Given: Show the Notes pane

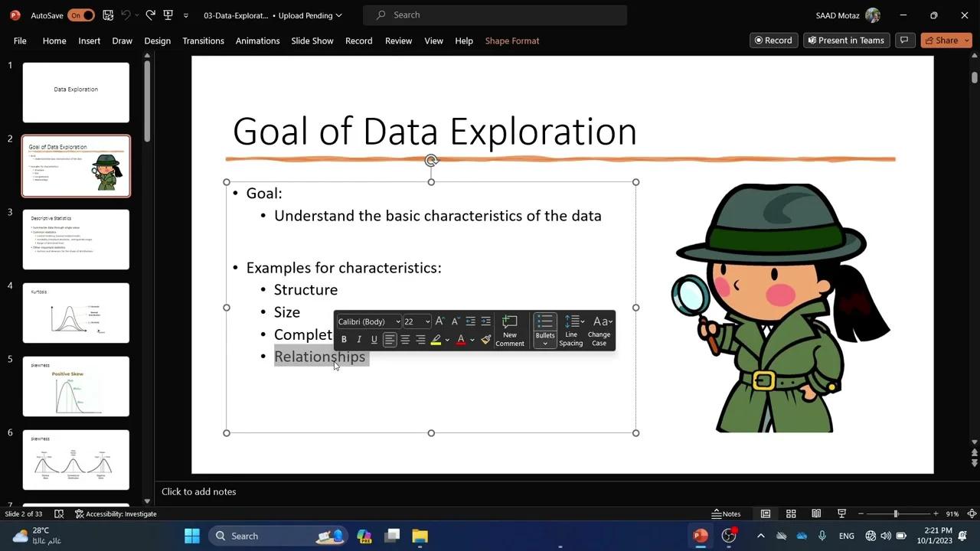Looking at the screenshot, I should coord(726,514).
